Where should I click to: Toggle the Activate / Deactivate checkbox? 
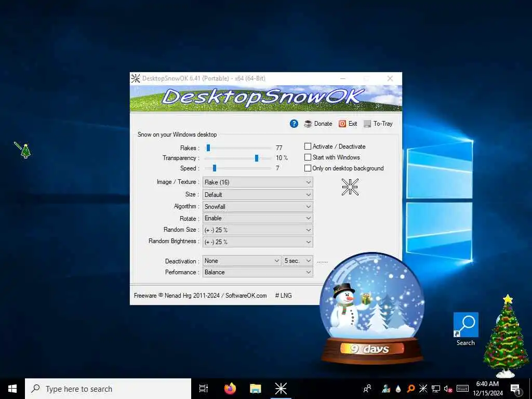click(308, 146)
